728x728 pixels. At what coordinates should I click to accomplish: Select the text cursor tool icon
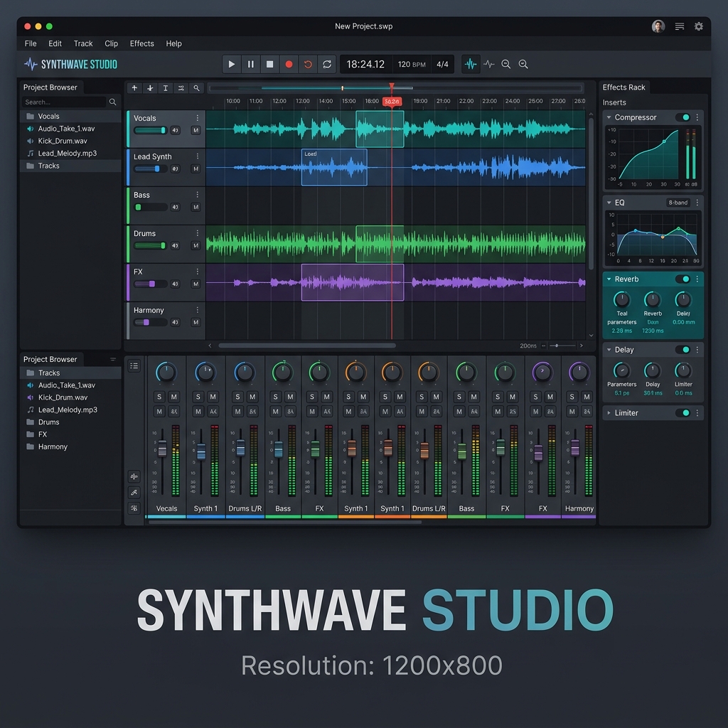(x=165, y=87)
